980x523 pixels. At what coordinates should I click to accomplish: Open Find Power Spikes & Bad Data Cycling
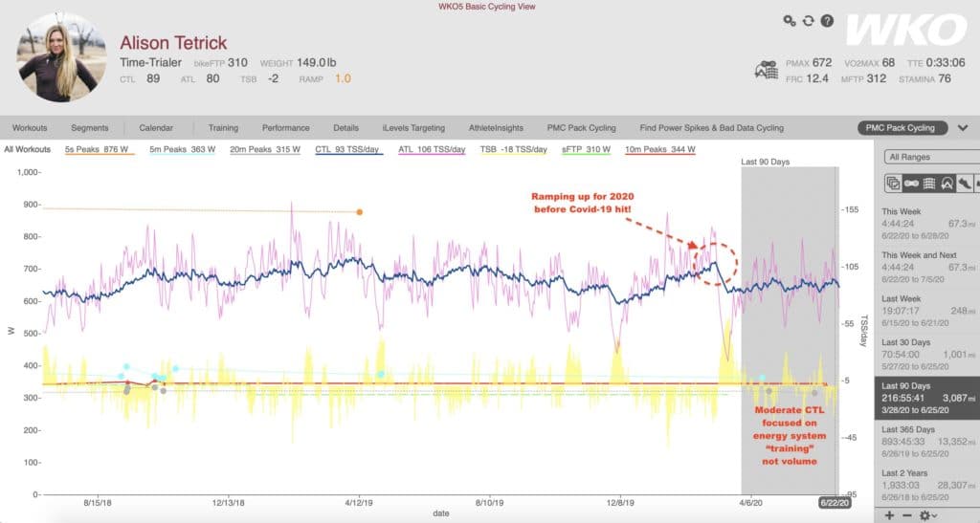point(711,128)
